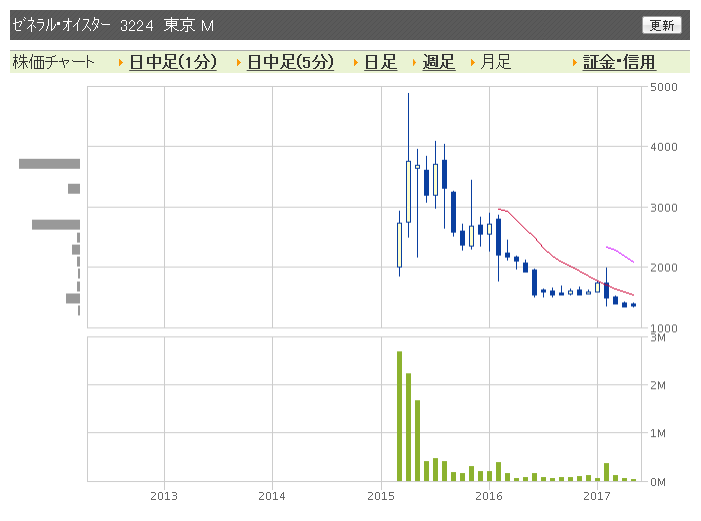Switch to the 週足 weekly chart

pyautogui.click(x=439, y=62)
